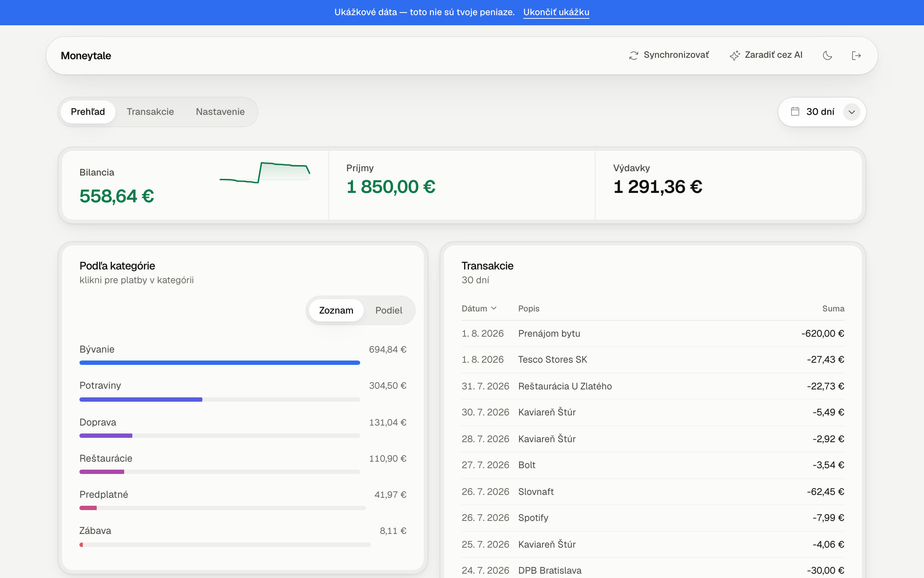Select Reštaurácia U Zlatého transaction
The width and height of the screenshot is (924, 578).
[x=653, y=386]
